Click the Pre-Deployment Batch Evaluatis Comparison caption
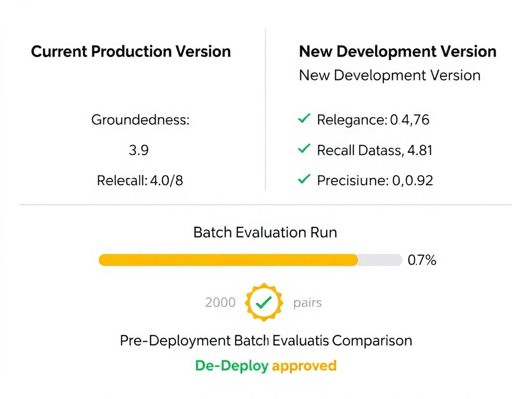This screenshot has width=532, height=399. click(266, 341)
